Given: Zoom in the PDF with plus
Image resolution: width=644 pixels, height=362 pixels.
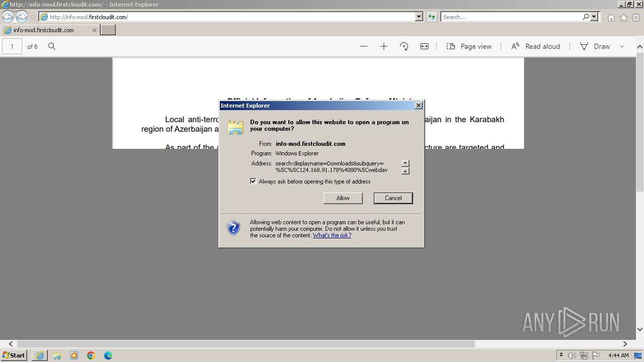Looking at the screenshot, I should 384,46.
